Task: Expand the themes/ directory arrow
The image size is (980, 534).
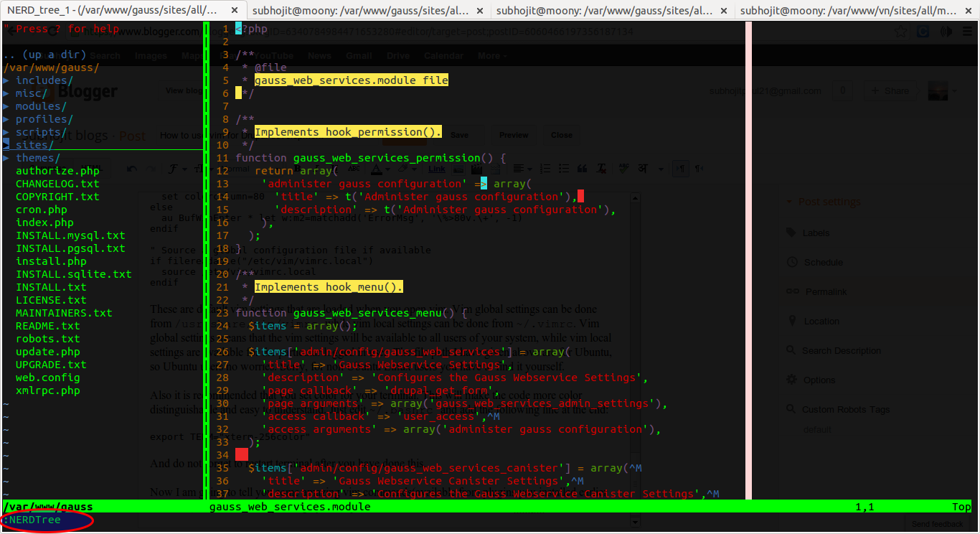Action: click(6, 158)
